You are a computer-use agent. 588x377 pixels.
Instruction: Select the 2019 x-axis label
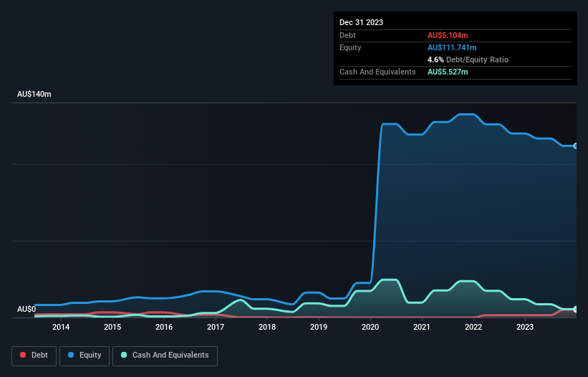coord(319,327)
